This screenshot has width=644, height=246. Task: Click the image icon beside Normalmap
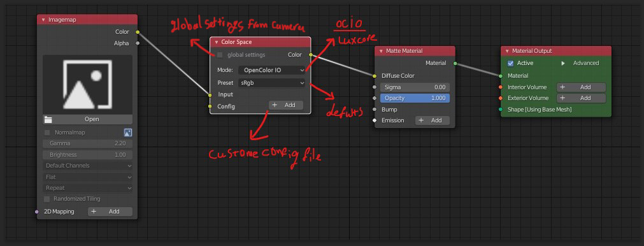click(128, 133)
